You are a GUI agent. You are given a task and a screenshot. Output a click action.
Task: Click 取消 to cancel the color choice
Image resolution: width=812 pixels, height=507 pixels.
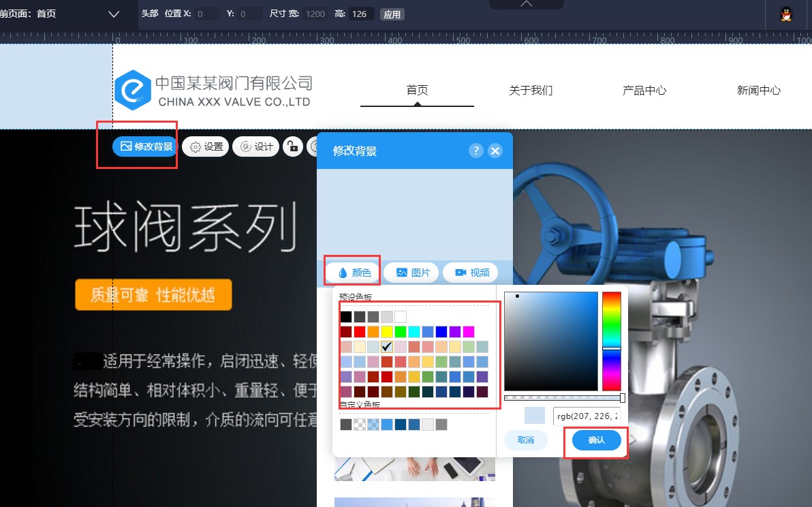(526, 440)
